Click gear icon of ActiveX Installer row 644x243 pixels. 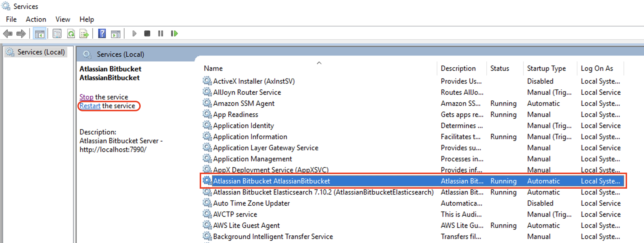(207, 81)
